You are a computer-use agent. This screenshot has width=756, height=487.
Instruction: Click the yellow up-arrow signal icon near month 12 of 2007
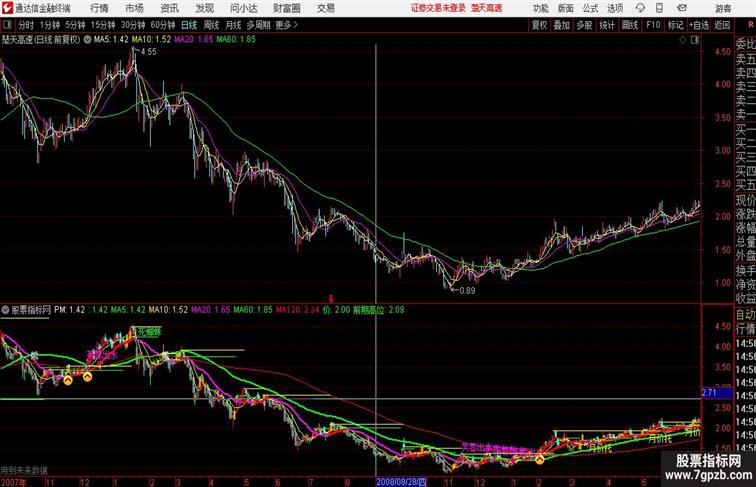(87, 377)
